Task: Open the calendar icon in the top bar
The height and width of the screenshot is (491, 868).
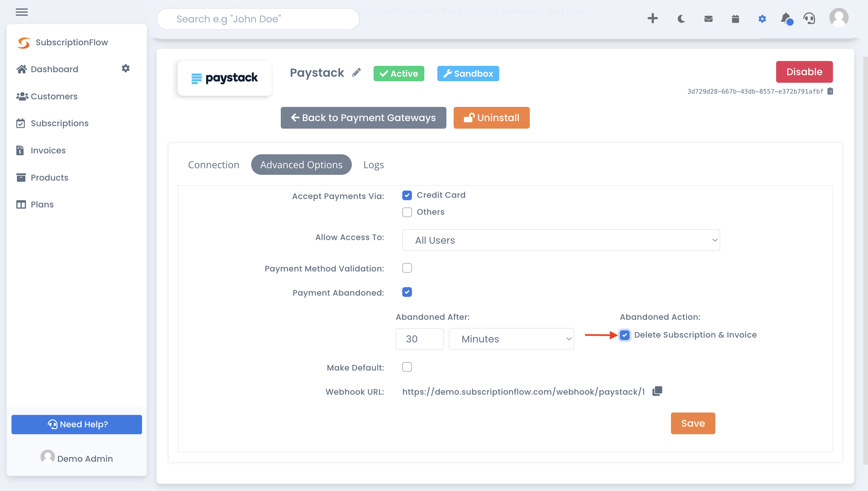Action: coord(735,19)
